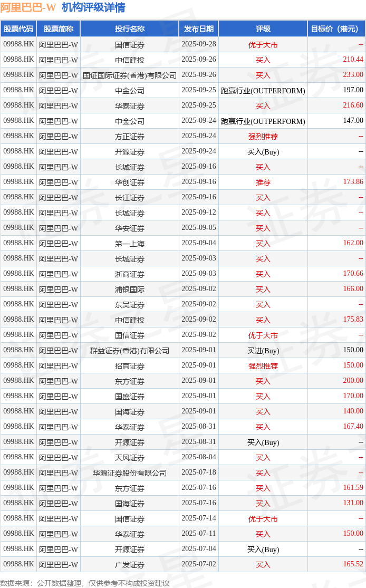Viewport: 366px width, 588px height.
Task: Click the date 2025-07-18
Action: pos(199,472)
